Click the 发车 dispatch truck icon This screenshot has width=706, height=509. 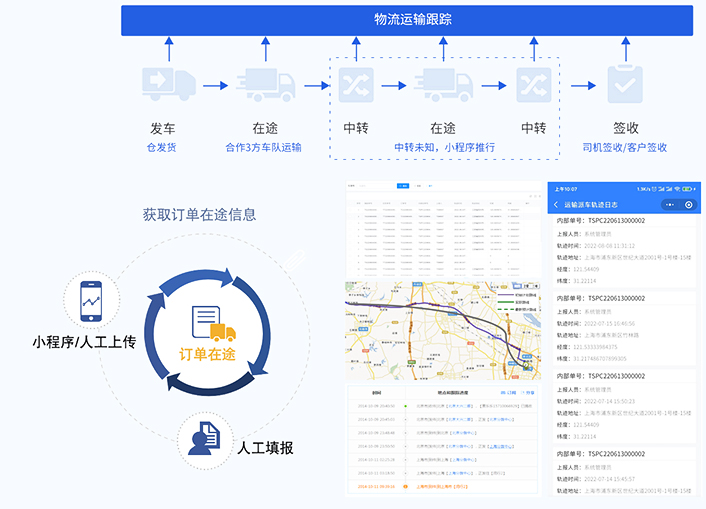tap(169, 84)
